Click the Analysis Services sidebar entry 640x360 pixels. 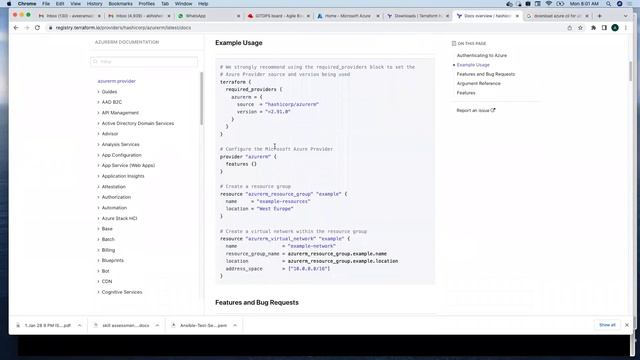tap(120, 144)
